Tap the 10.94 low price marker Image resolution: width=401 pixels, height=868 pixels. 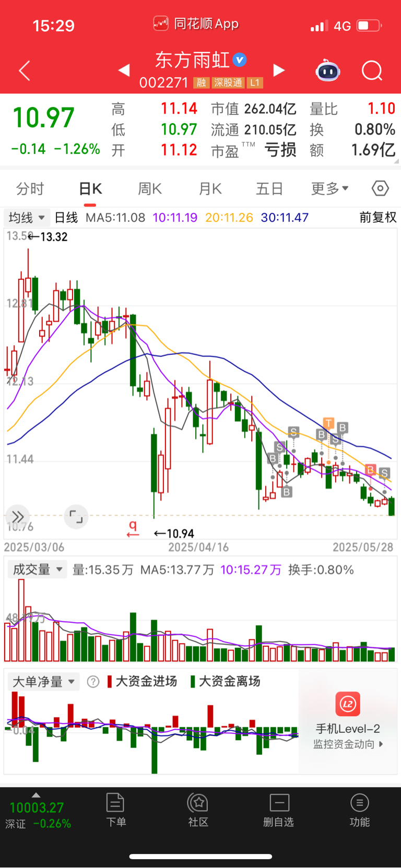[174, 533]
